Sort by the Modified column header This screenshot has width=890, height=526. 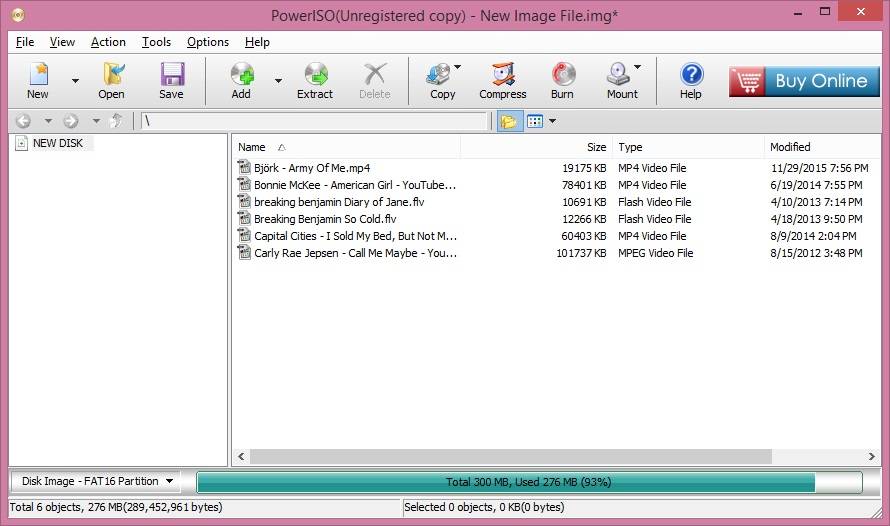[x=822, y=147]
